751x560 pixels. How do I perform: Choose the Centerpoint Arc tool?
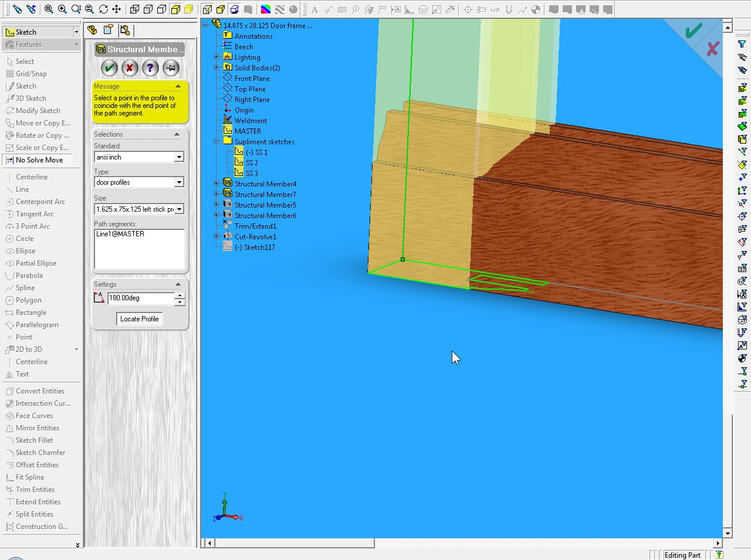(x=40, y=202)
